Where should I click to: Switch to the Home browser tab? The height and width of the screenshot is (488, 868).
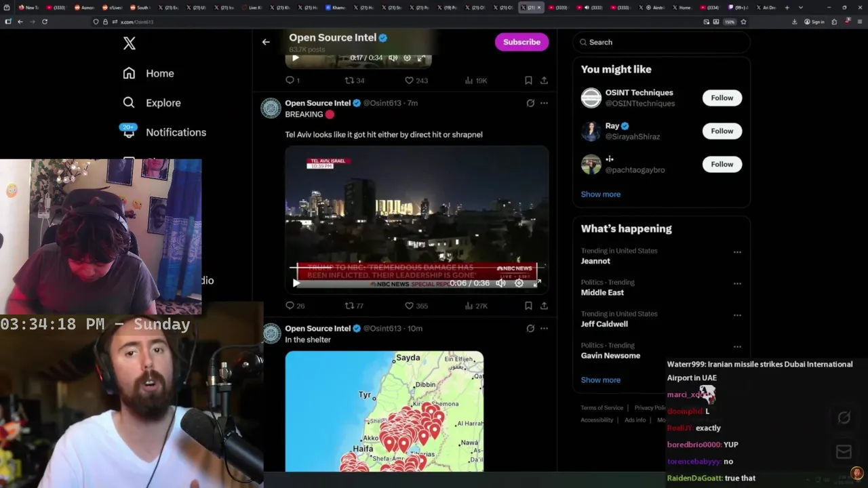coord(682,7)
